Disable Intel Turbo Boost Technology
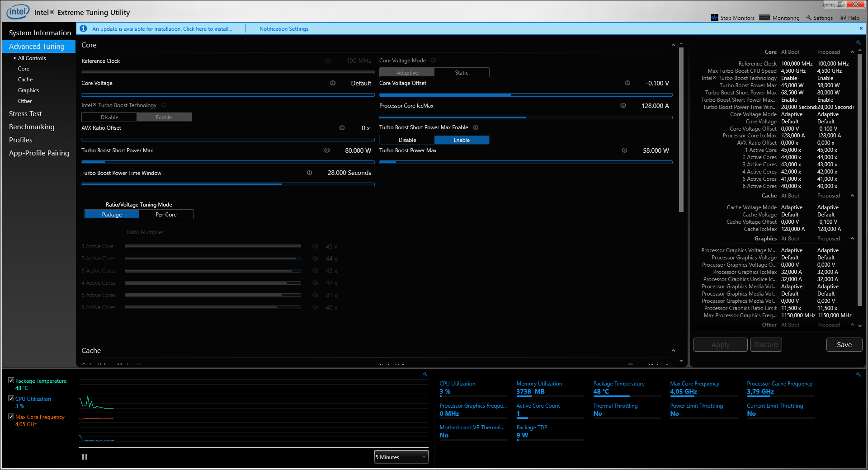 (x=109, y=117)
